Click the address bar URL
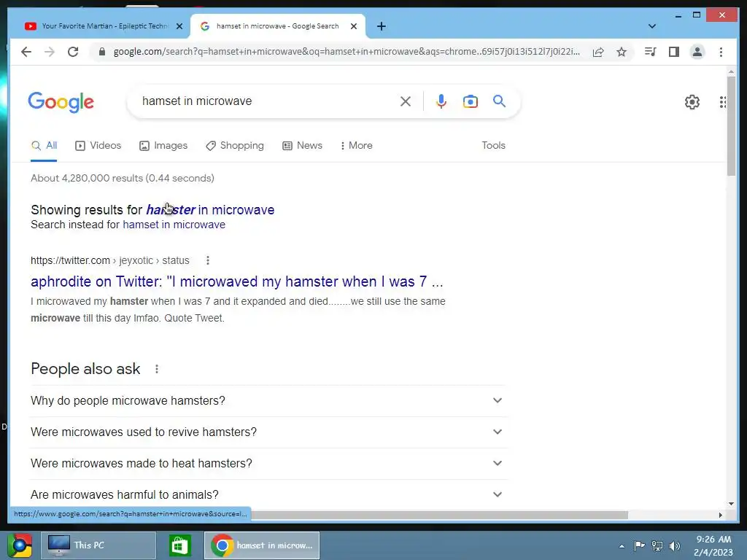The height and width of the screenshot is (560, 747). click(347, 52)
